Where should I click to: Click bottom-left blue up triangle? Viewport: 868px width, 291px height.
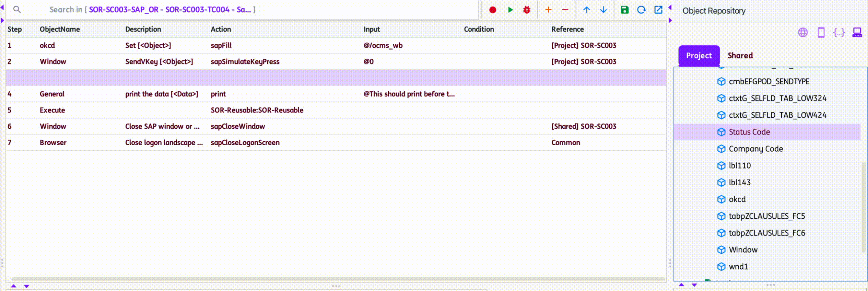[14, 286]
